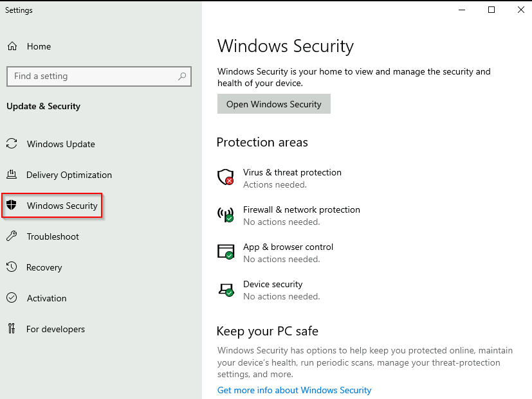The width and height of the screenshot is (532, 399).
Task: Open Get more info about Windows Security link
Action: (x=294, y=390)
